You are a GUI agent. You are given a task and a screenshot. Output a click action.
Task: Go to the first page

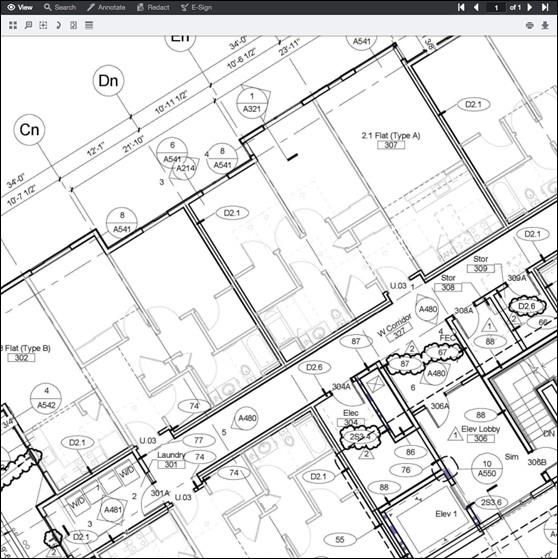(x=461, y=7)
